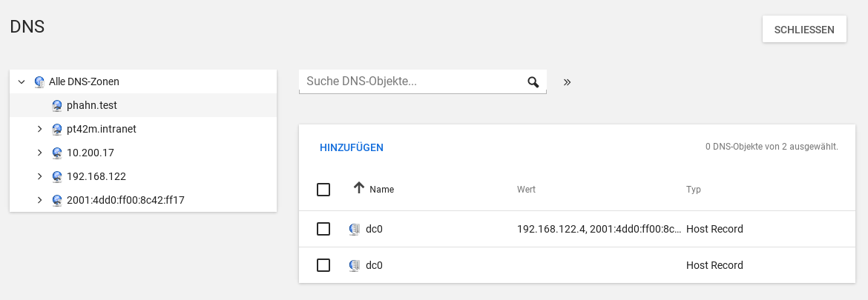Expand the pt42m.intranet zone
This screenshot has height=300, width=868.
[x=39, y=129]
